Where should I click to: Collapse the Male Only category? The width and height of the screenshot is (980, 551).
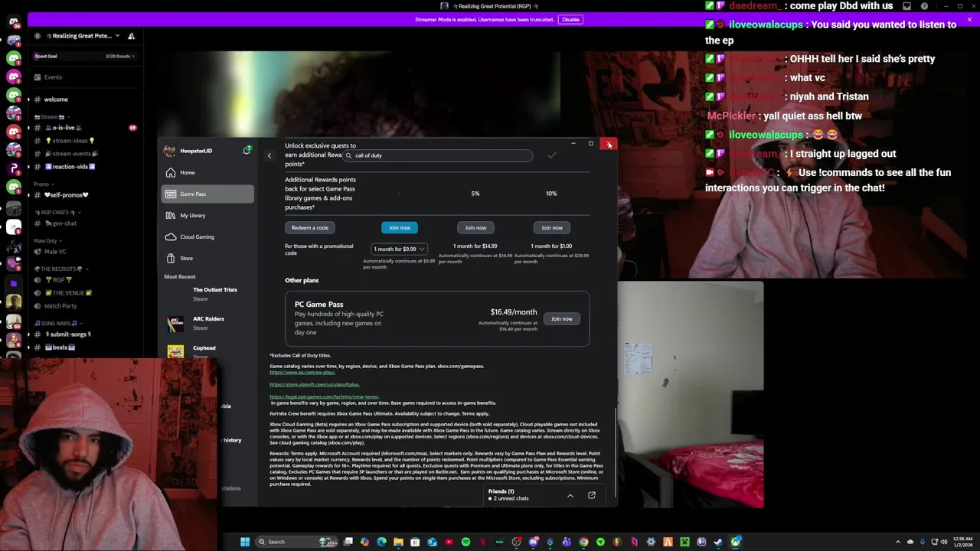47,241
